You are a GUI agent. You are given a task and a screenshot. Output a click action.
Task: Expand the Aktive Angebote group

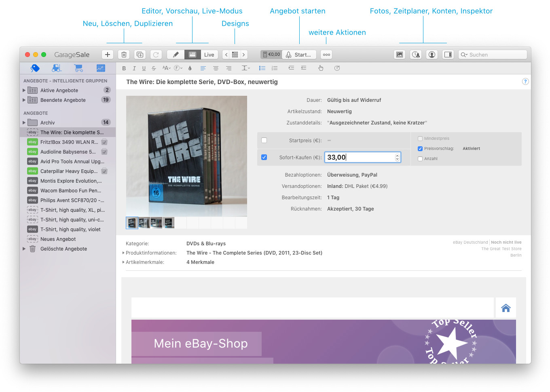point(24,91)
